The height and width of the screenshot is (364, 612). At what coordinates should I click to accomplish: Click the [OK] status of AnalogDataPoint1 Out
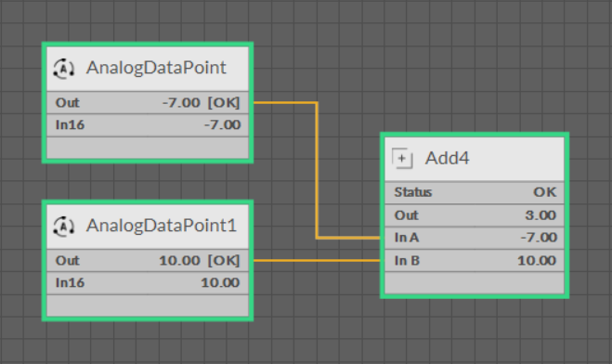click(x=224, y=261)
